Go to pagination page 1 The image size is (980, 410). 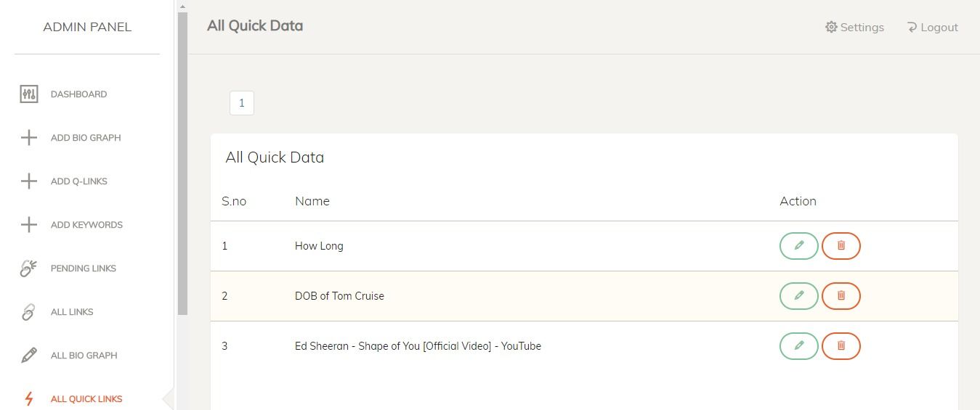tap(242, 103)
